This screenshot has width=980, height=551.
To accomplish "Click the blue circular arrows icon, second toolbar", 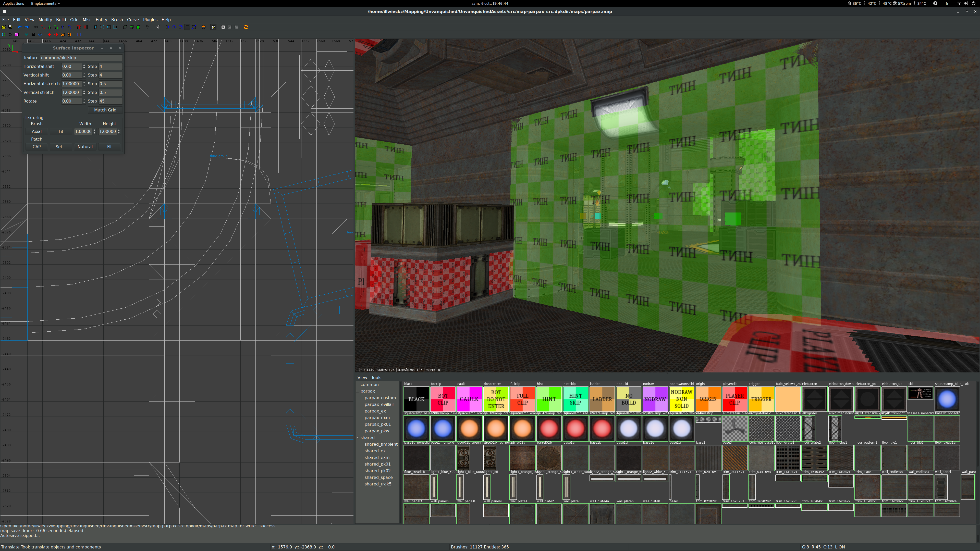I will pos(3,35).
